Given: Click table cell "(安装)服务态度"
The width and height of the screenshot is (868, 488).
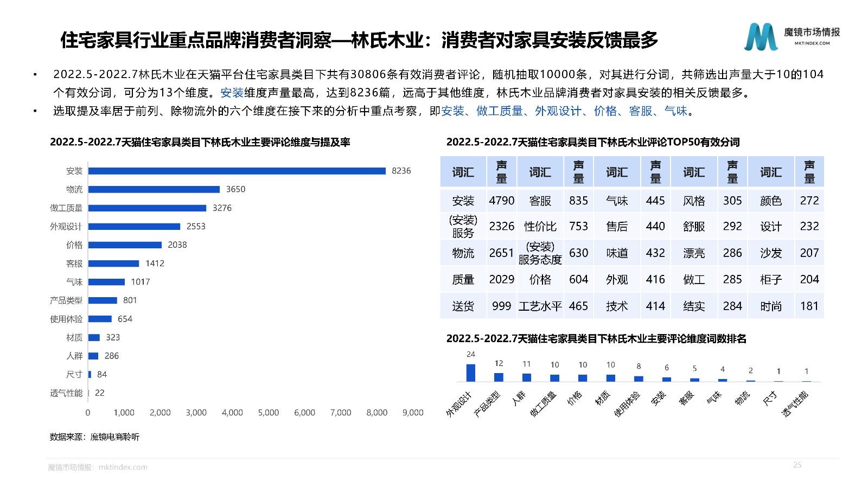Looking at the screenshot, I should pyautogui.click(x=540, y=253).
